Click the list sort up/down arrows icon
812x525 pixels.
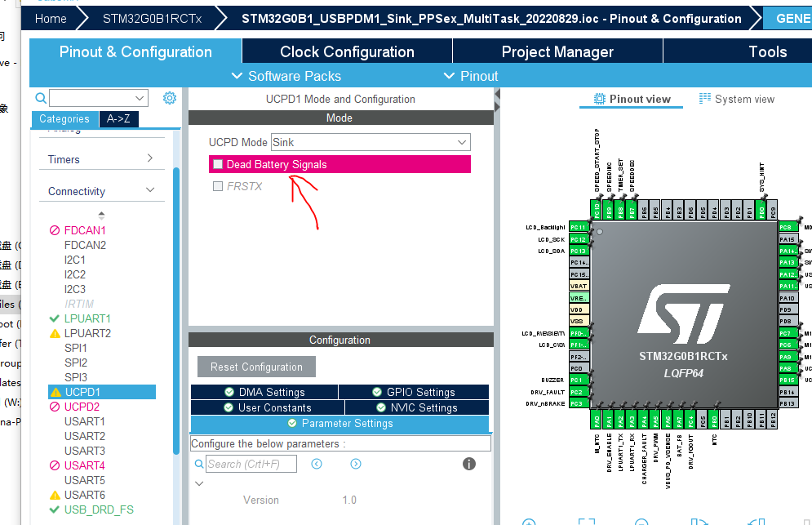click(101, 215)
